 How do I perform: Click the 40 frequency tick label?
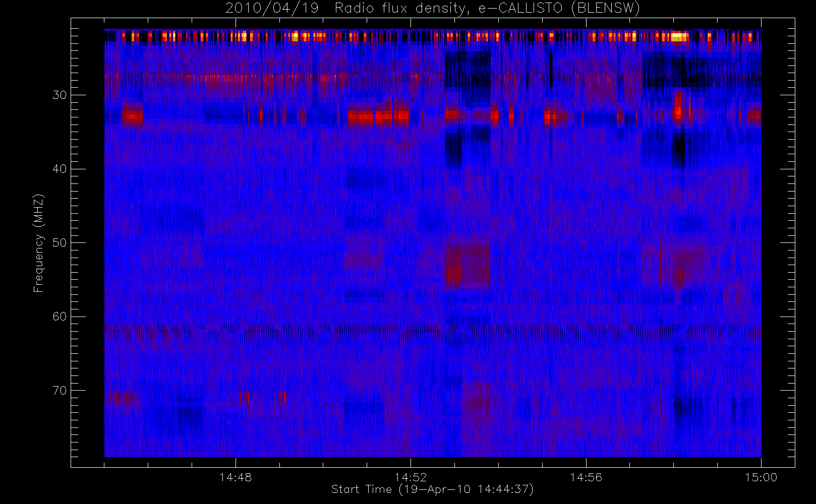pyautogui.click(x=60, y=169)
